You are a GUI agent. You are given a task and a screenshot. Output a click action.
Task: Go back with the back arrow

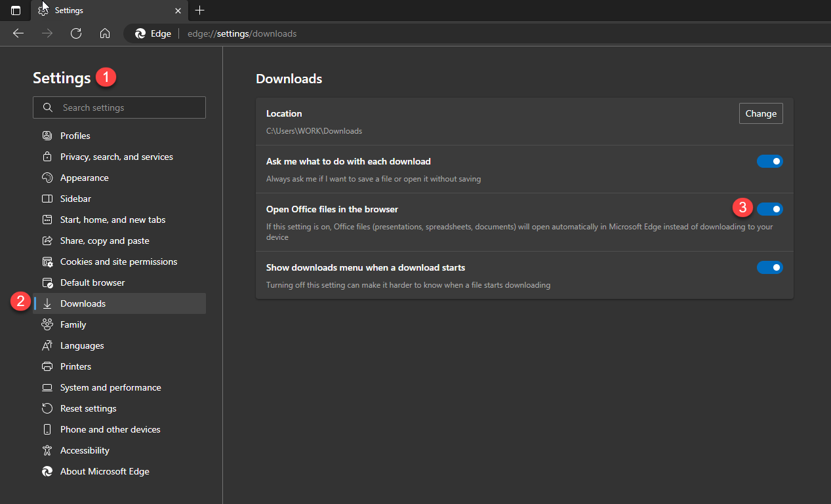click(18, 33)
